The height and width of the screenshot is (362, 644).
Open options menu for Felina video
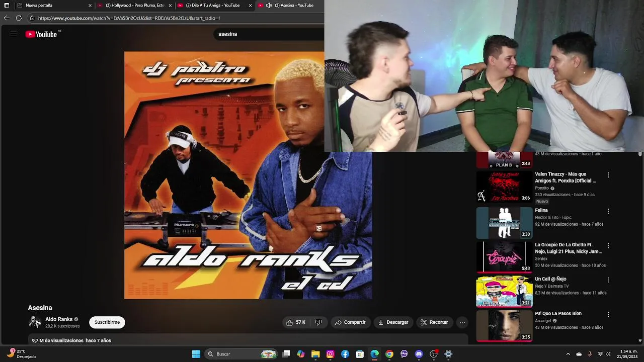pyautogui.click(x=608, y=211)
